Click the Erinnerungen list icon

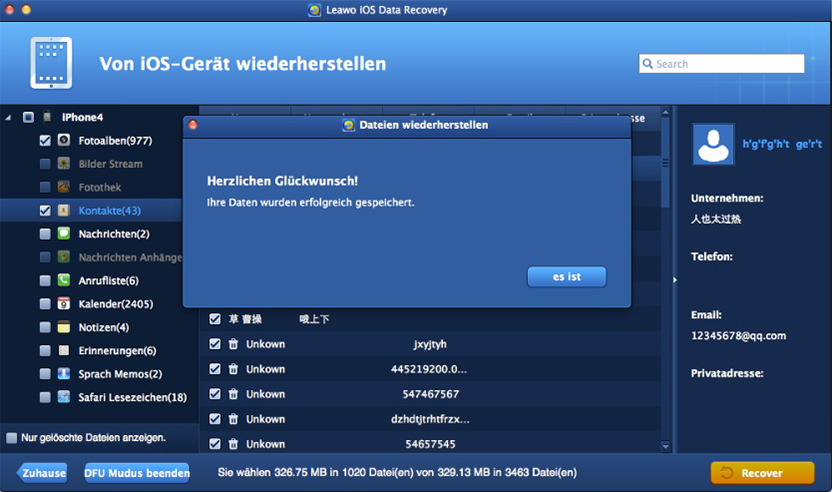[64, 351]
